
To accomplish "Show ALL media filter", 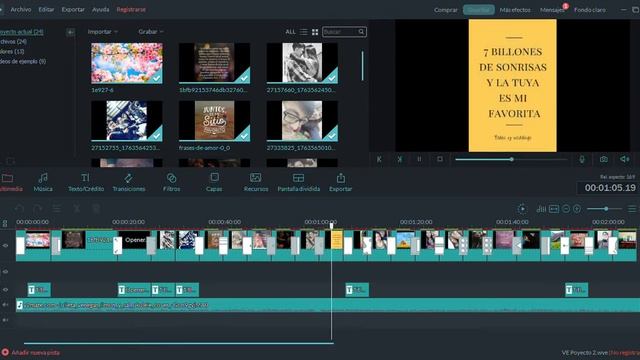I will (290, 32).
